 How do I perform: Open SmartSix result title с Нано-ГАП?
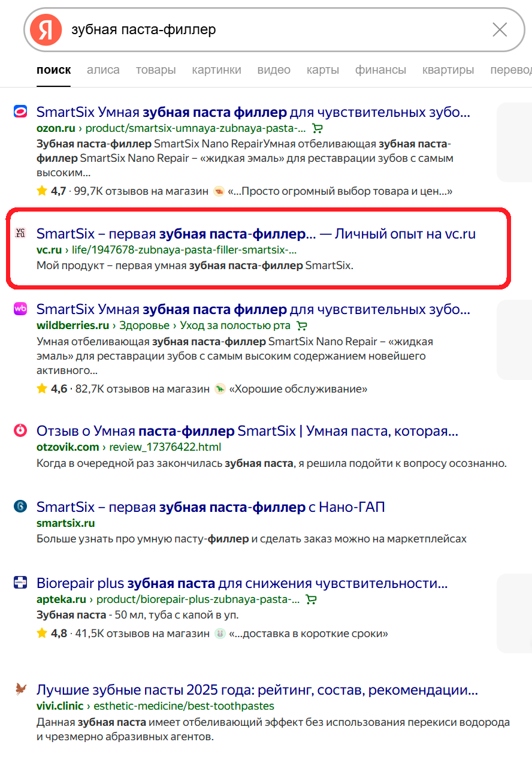(210, 507)
